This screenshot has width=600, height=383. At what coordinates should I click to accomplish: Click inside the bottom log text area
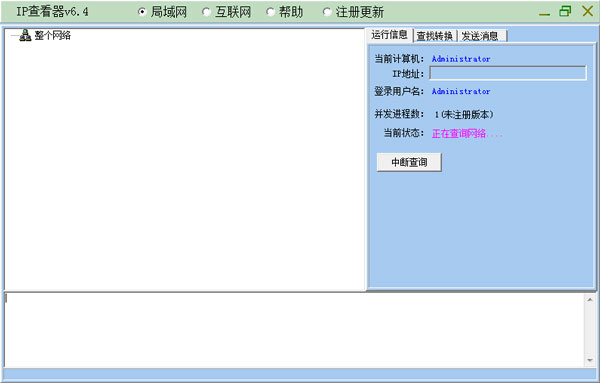pos(294,330)
